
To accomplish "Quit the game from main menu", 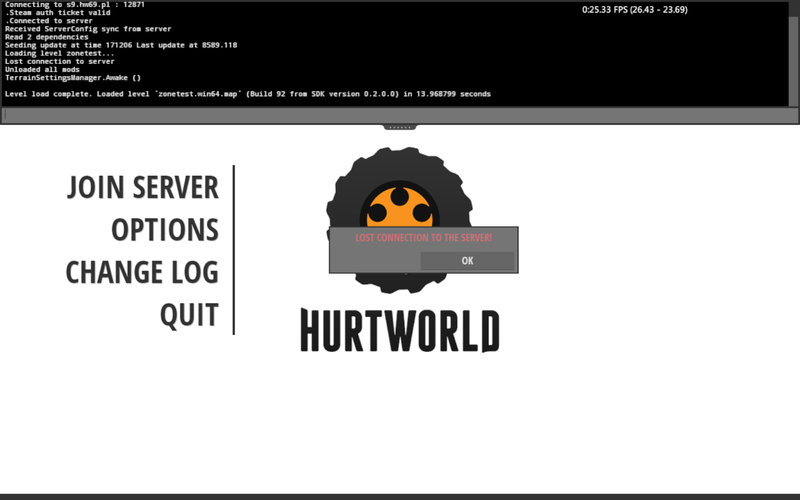I will pyautogui.click(x=189, y=315).
